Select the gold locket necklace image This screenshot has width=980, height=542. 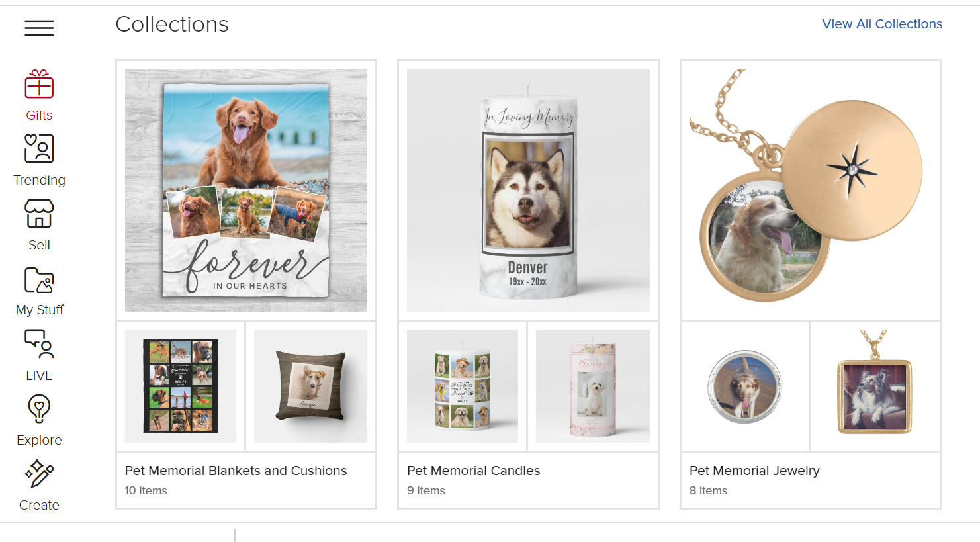pos(811,190)
